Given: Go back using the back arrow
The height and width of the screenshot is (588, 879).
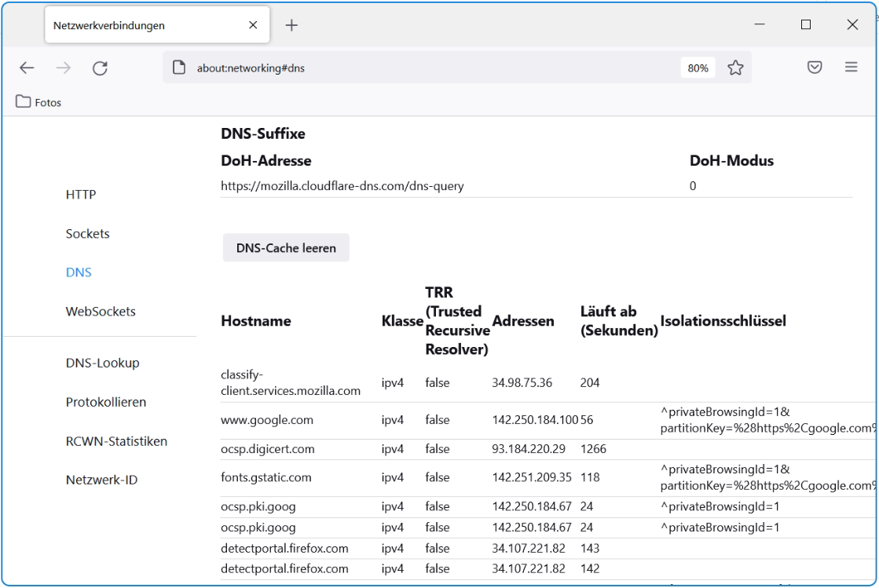Looking at the screenshot, I should [x=27, y=68].
